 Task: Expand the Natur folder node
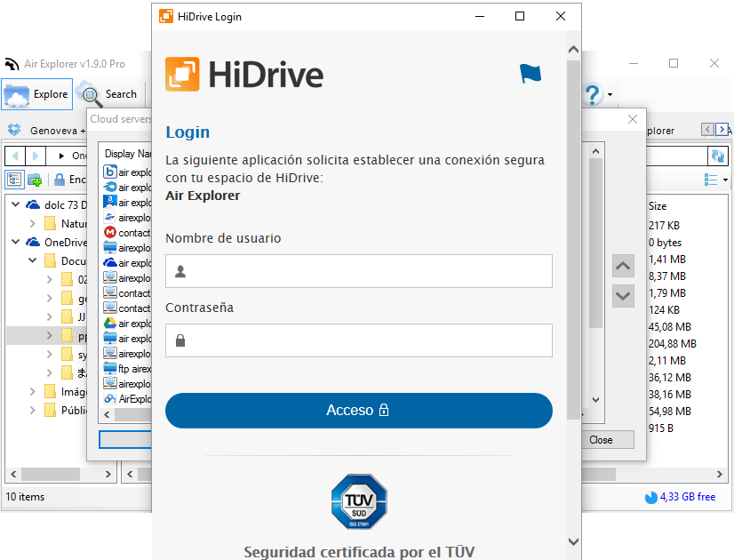32,223
